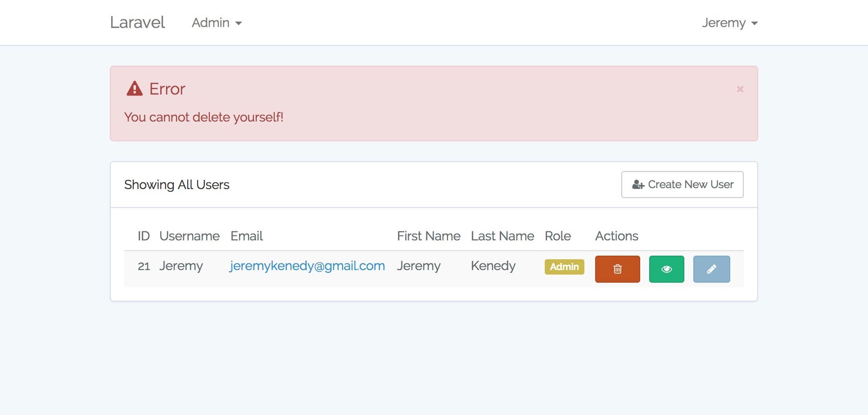Image resolution: width=868 pixels, height=415 pixels.
Task: Click the yellow Admin role badge
Action: (564, 267)
